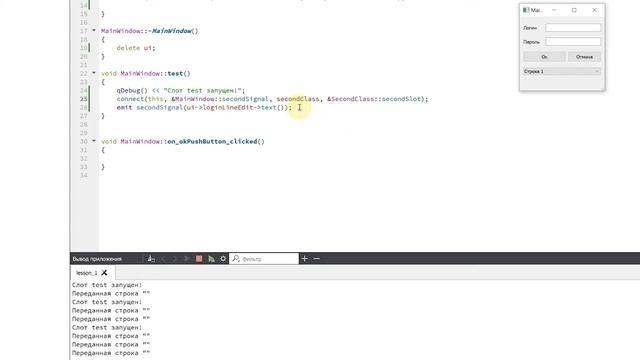Collapse the MainWindow::test function fold arrow
Screen dimensions: 640x360
(94, 73)
